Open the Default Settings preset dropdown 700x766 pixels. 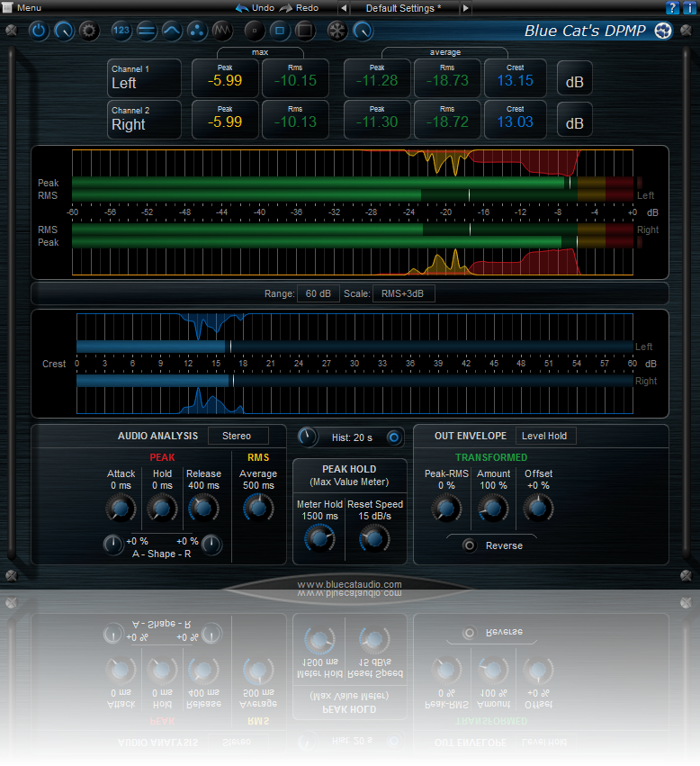point(402,7)
